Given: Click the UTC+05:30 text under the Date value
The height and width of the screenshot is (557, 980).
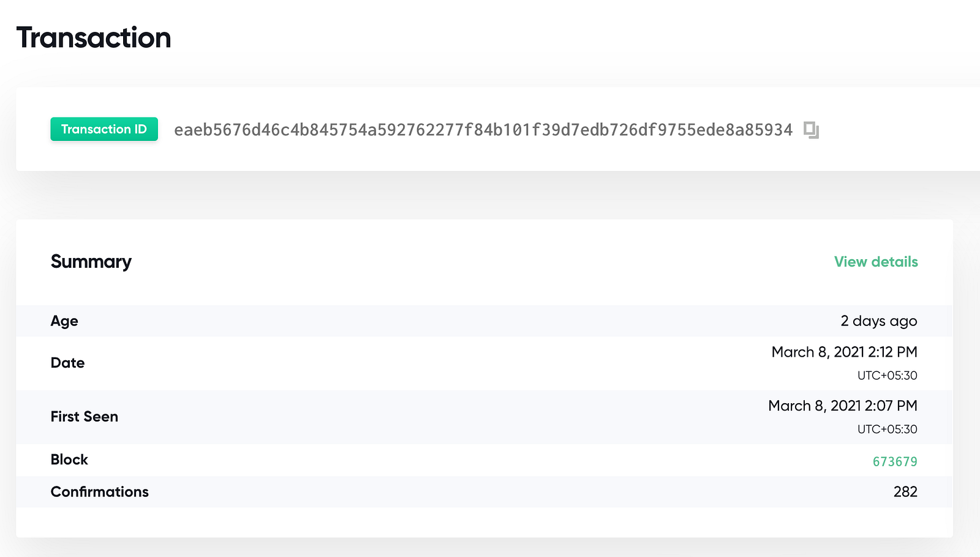Looking at the screenshot, I should 887,376.
